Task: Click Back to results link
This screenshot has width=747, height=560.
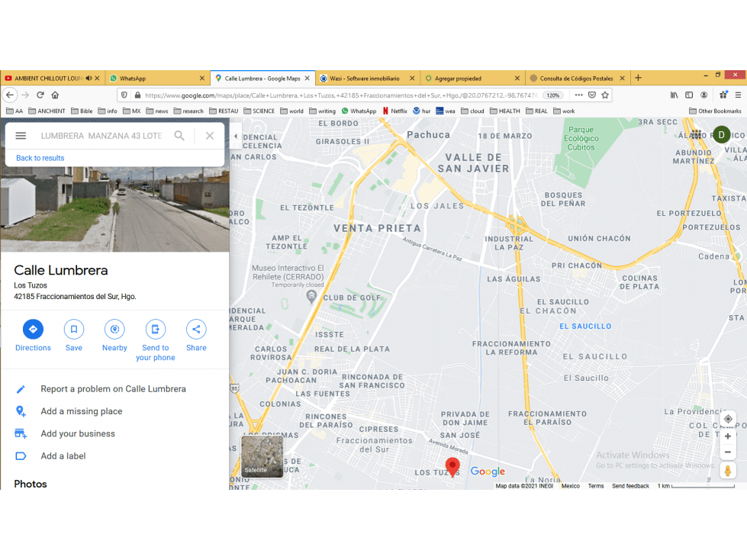Action: point(40,158)
